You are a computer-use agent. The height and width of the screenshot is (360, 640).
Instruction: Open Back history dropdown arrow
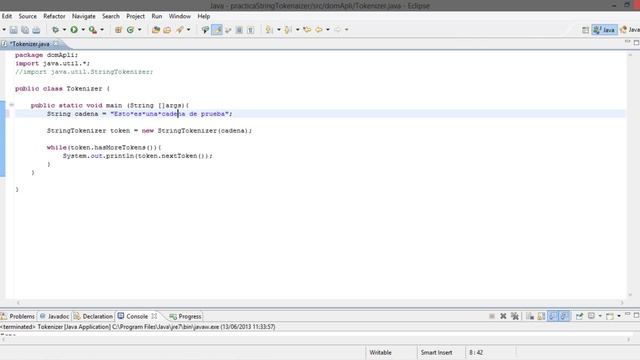click(328, 30)
